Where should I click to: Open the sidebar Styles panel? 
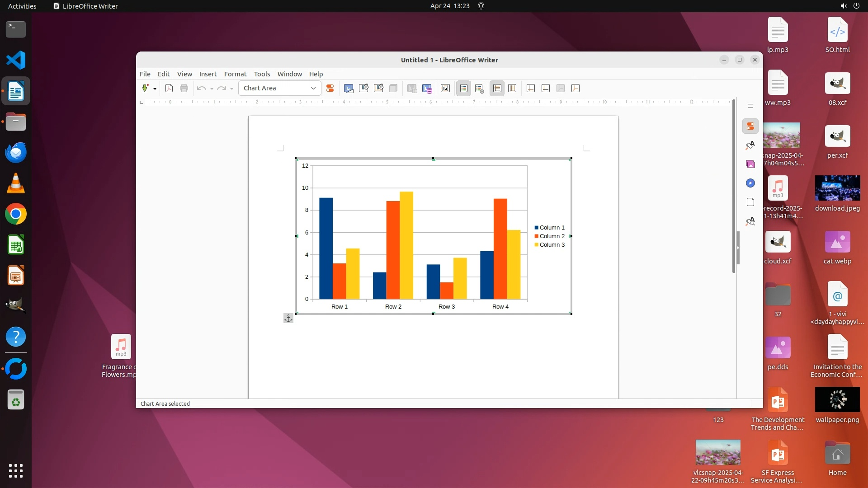pos(750,145)
